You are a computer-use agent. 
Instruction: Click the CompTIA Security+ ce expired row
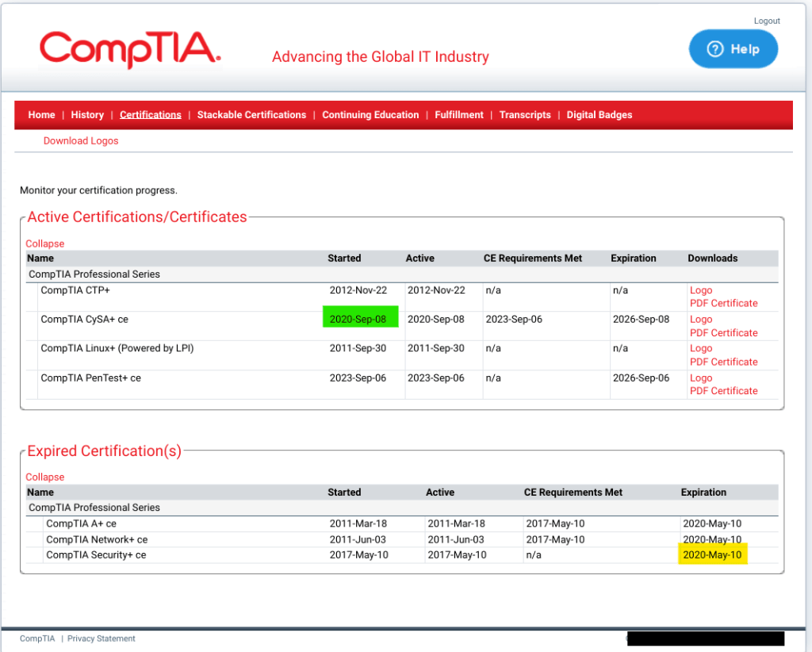coord(96,555)
